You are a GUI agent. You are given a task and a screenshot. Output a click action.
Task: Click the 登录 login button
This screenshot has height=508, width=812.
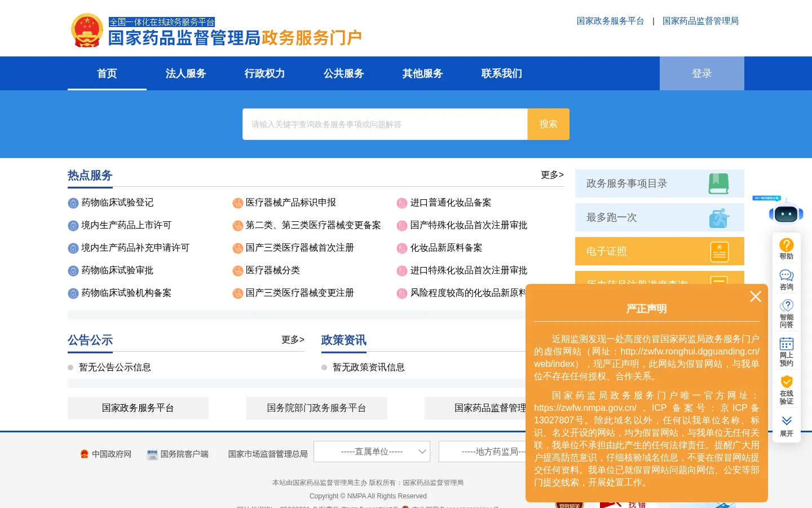[702, 73]
